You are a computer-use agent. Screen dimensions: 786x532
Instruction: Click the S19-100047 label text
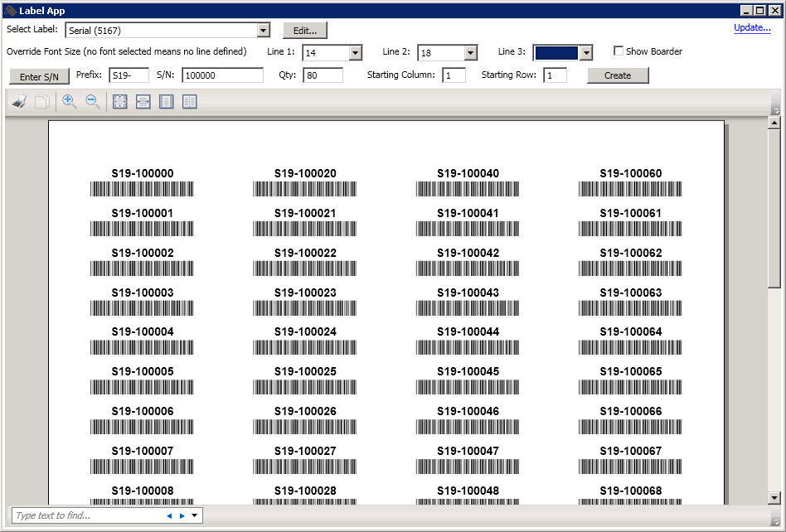(x=468, y=451)
